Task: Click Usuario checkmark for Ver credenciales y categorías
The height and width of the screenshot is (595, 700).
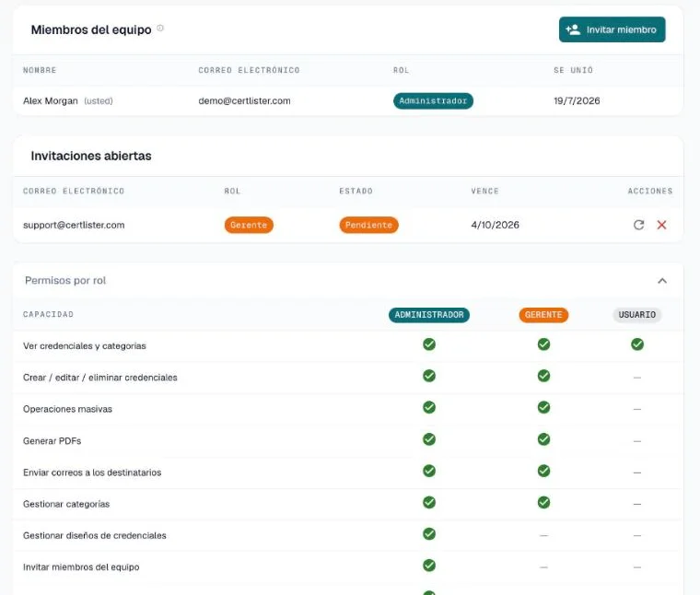Action: click(637, 344)
